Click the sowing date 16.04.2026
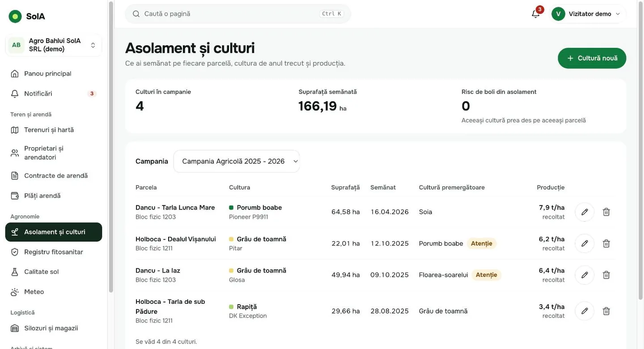The image size is (644, 349). pos(390,212)
